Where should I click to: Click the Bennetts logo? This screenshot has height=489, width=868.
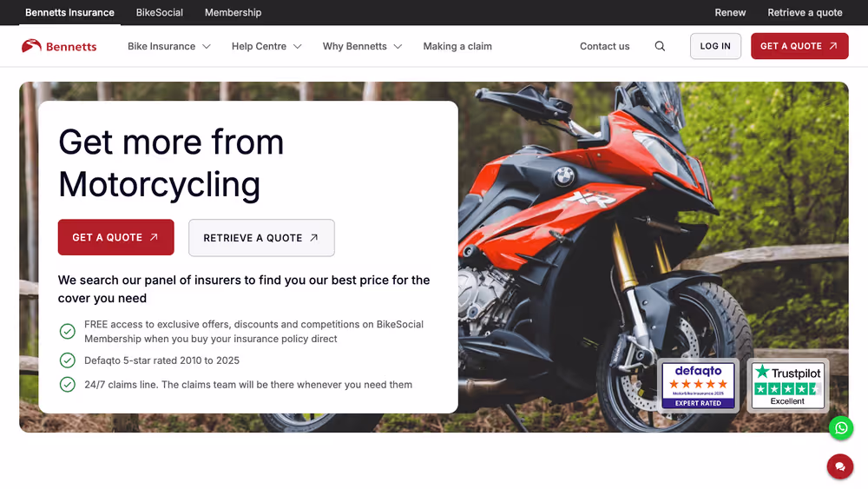click(59, 46)
